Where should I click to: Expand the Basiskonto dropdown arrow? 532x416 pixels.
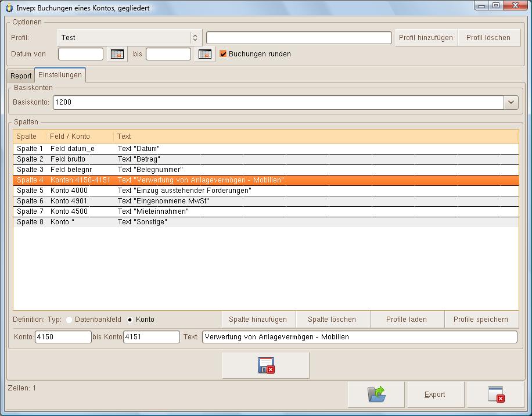pyautogui.click(x=511, y=102)
